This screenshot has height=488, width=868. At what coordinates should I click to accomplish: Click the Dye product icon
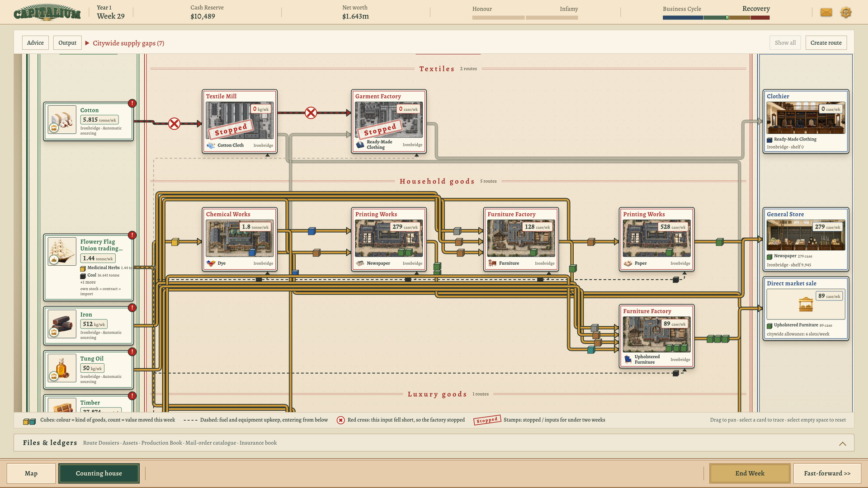211,263
